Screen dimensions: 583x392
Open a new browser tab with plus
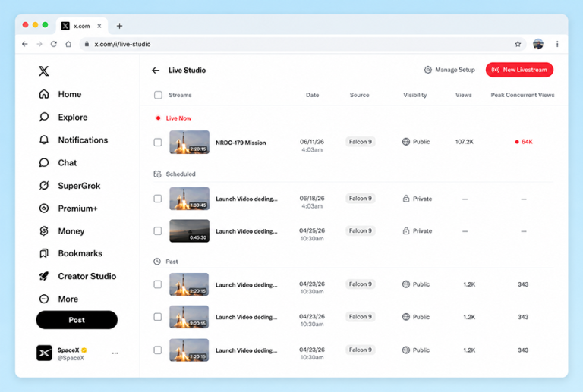(119, 26)
